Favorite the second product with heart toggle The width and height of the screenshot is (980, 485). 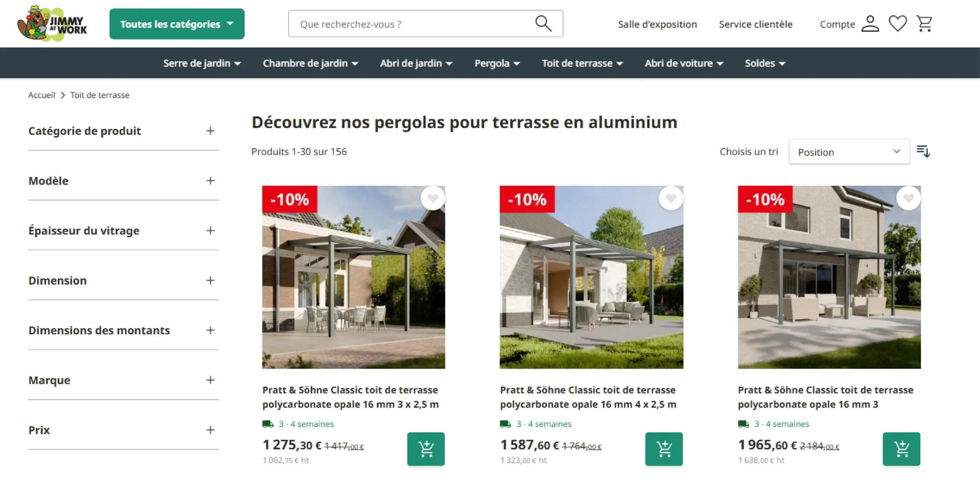tap(671, 198)
